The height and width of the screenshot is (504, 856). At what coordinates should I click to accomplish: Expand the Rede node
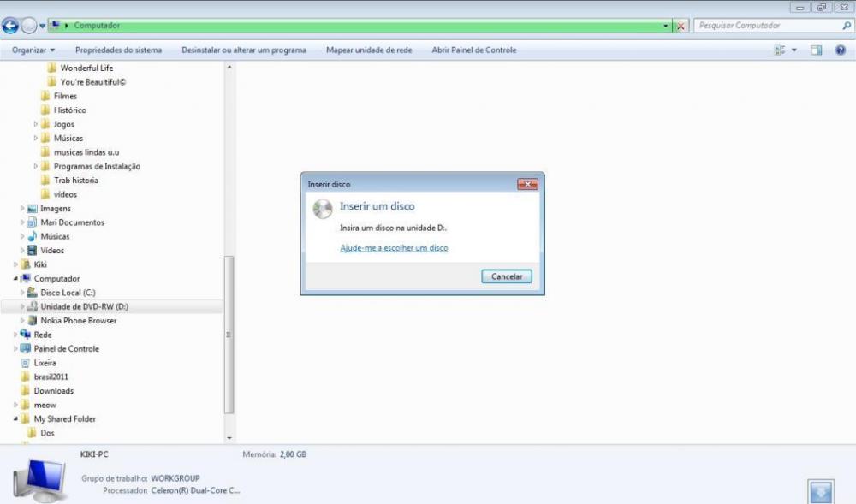15,335
